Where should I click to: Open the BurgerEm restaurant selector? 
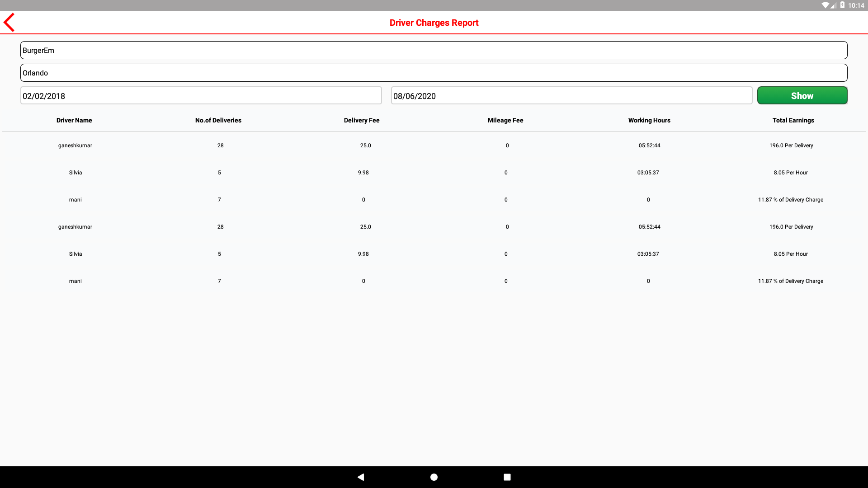(x=434, y=50)
